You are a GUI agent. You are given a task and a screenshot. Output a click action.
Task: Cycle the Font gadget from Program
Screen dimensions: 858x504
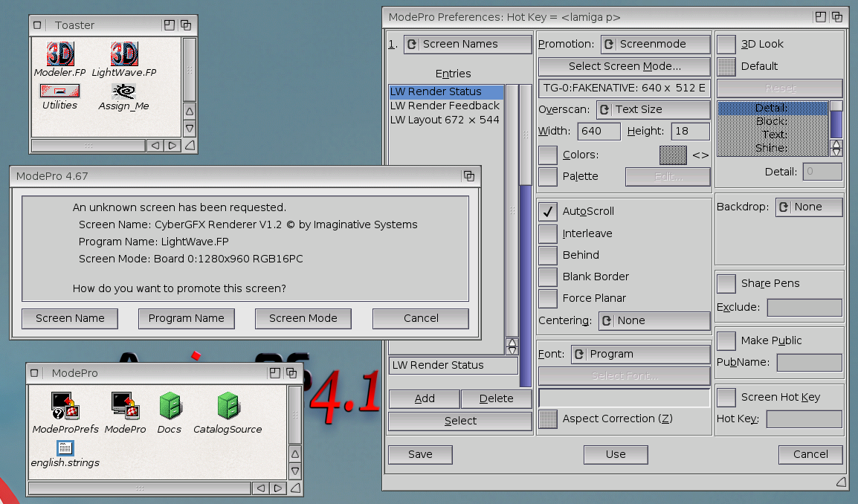coord(640,355)
